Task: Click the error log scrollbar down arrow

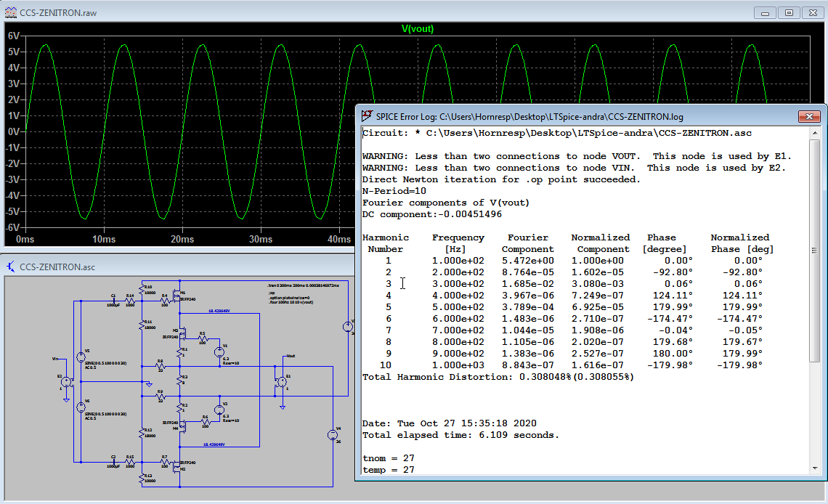Action: click(815, 468)
